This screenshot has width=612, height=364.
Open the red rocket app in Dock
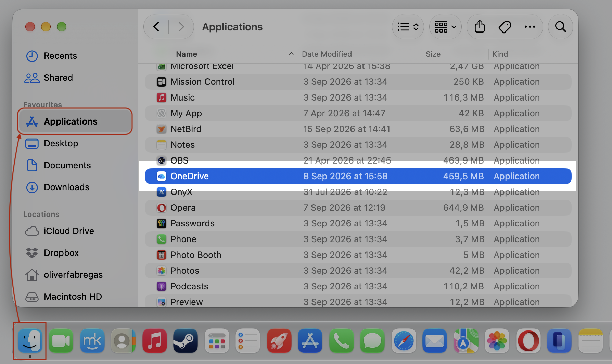(x=279, y=341)
